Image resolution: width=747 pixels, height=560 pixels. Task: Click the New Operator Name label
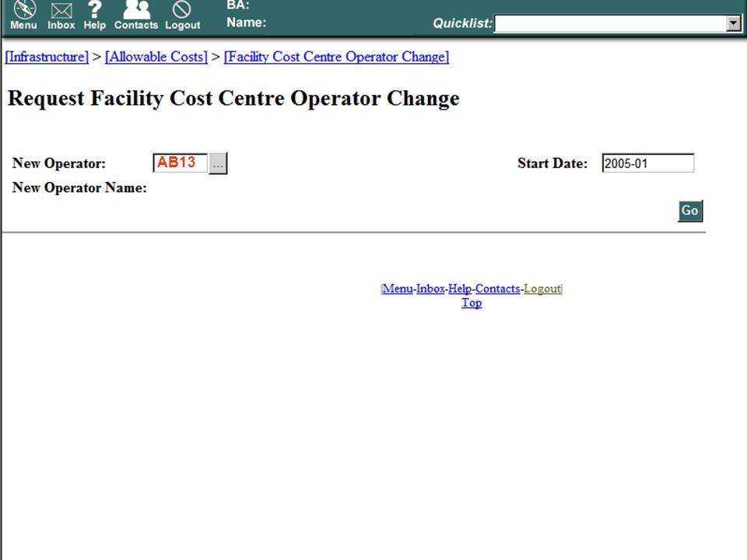point(79,187)
